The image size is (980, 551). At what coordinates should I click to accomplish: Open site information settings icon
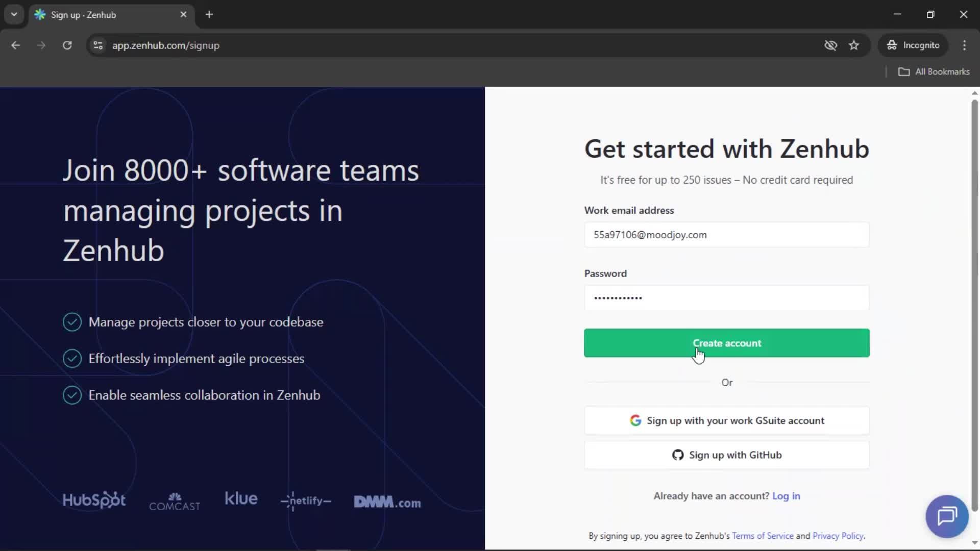[x=98, y=45]
